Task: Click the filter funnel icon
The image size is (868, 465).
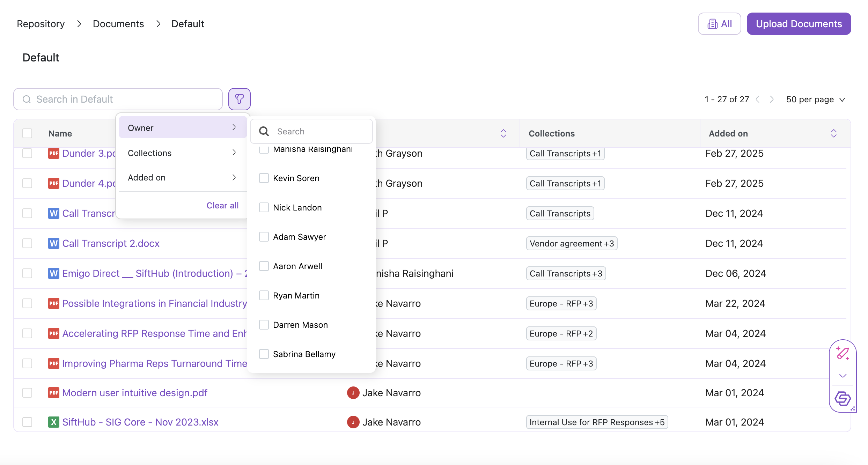Action: [239, 99]
